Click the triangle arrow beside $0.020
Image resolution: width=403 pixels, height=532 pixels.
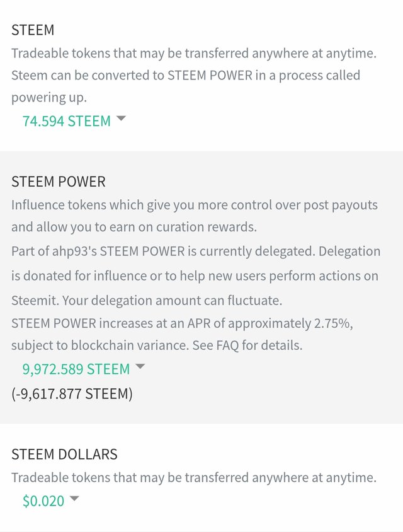point(74,499)
